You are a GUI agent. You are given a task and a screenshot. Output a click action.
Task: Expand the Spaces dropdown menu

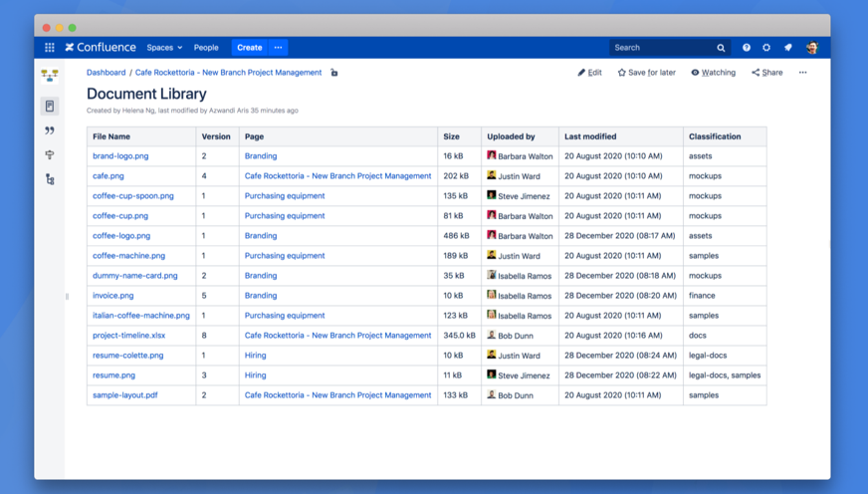click(164, 48)
